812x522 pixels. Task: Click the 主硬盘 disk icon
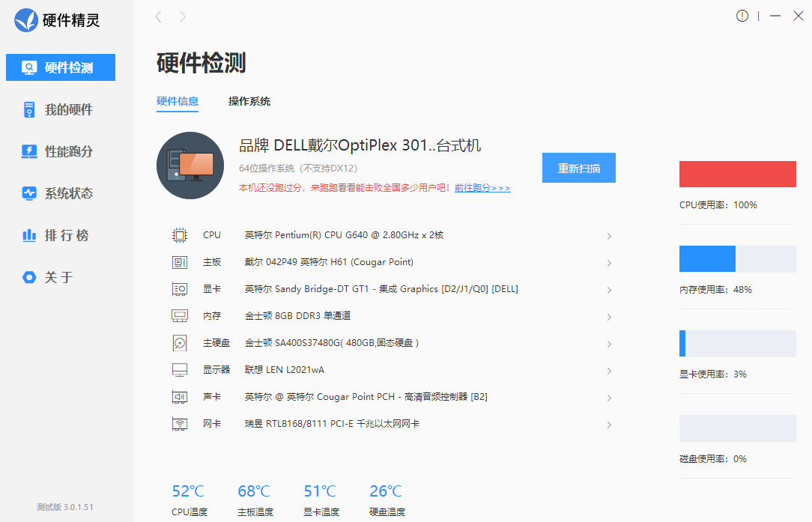click(x=180, y=343)
